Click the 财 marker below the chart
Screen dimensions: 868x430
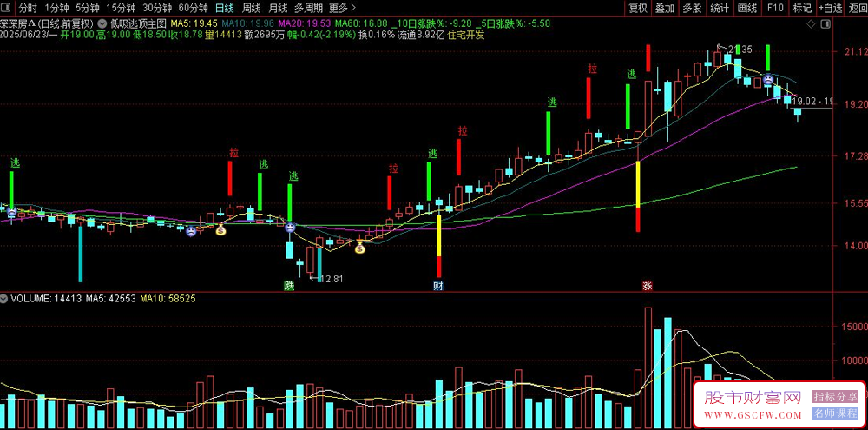438,286
